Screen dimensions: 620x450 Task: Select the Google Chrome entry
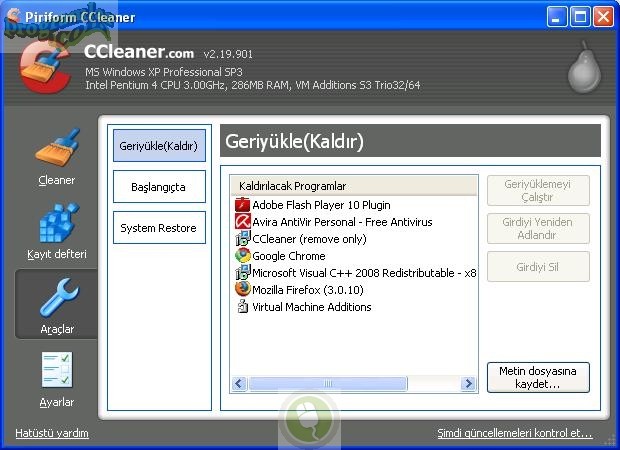click(289, 256)
